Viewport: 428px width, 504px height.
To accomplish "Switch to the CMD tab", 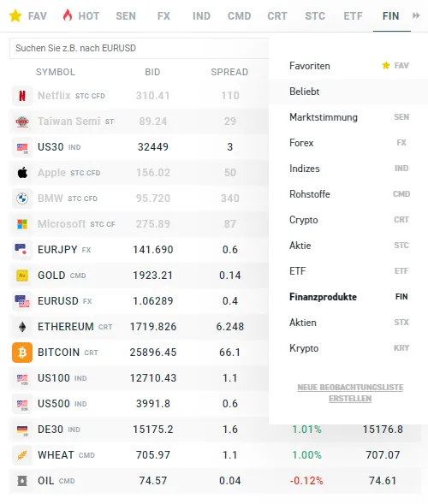I will click(x=239, y=15).
